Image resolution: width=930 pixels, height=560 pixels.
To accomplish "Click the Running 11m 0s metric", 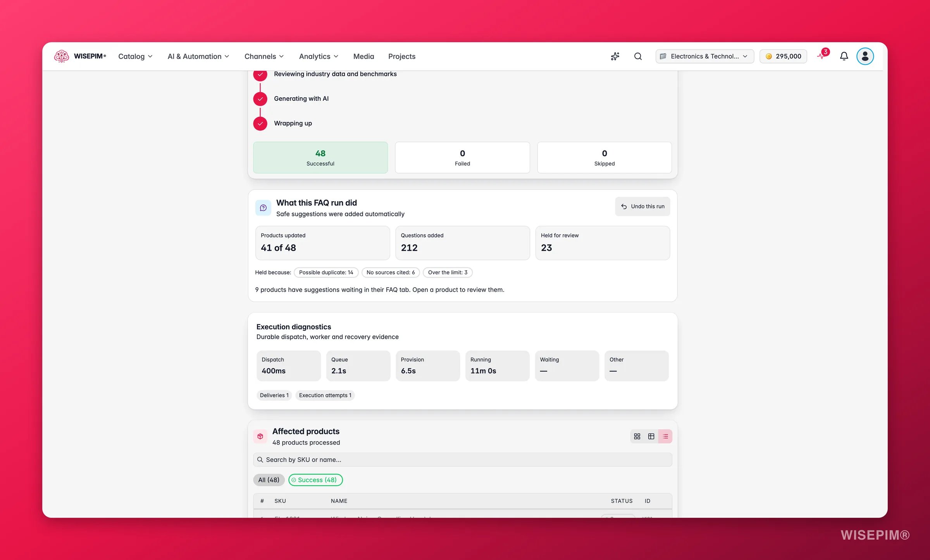I will point(497,366).
